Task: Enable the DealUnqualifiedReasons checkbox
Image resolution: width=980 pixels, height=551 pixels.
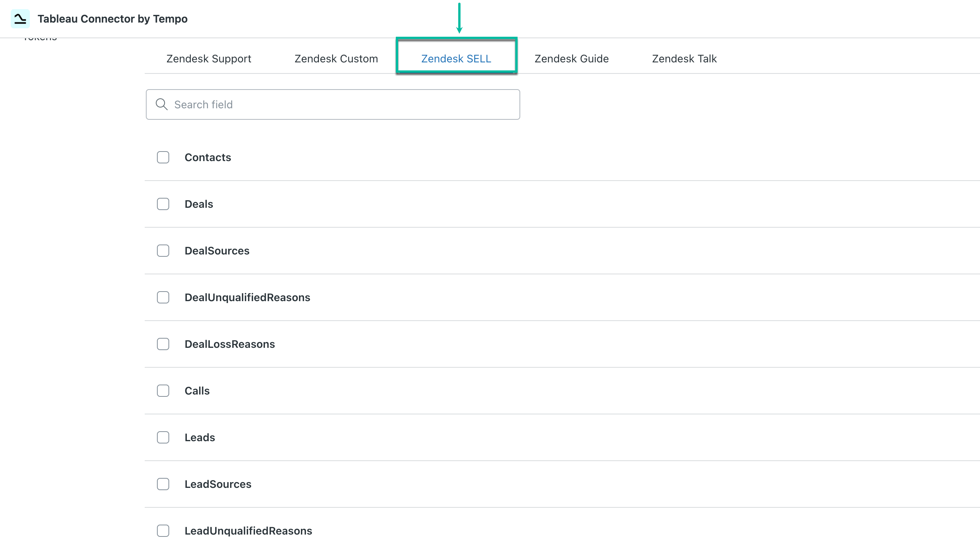Action: pyautogui.click(x=163, y=297)
